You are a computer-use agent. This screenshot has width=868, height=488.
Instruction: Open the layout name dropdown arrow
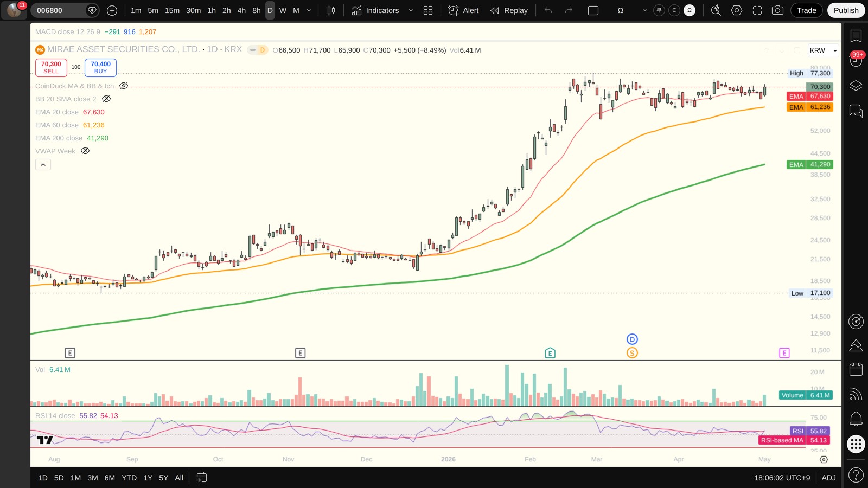point(644,10)
